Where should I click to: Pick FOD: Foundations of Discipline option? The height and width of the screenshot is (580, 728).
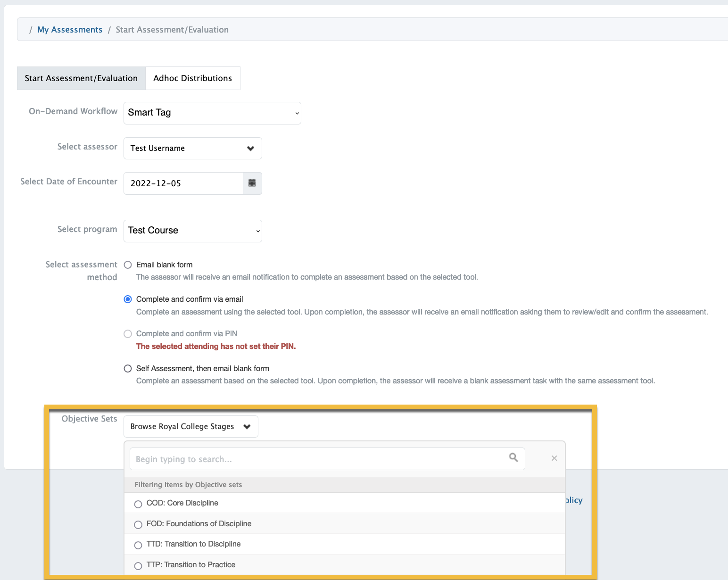point(138,524)
